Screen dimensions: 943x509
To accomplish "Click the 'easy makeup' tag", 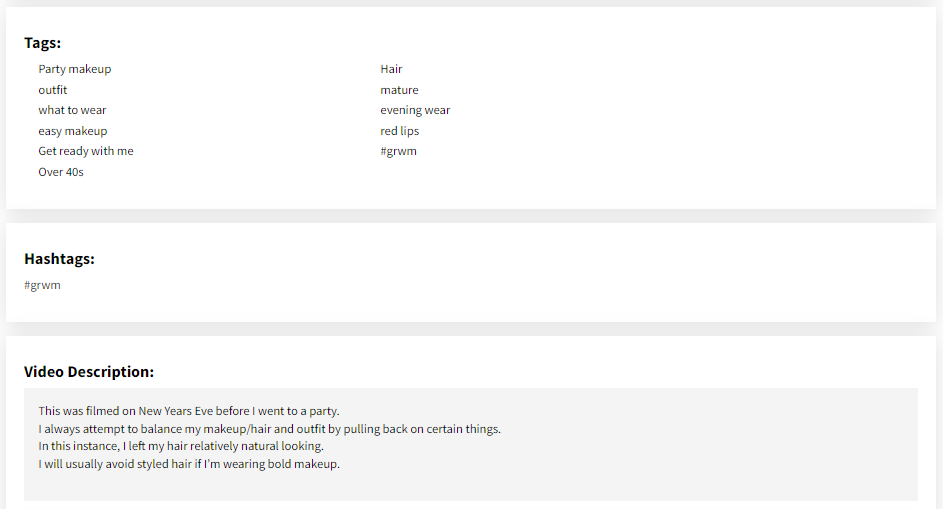I will pos(73,131).
